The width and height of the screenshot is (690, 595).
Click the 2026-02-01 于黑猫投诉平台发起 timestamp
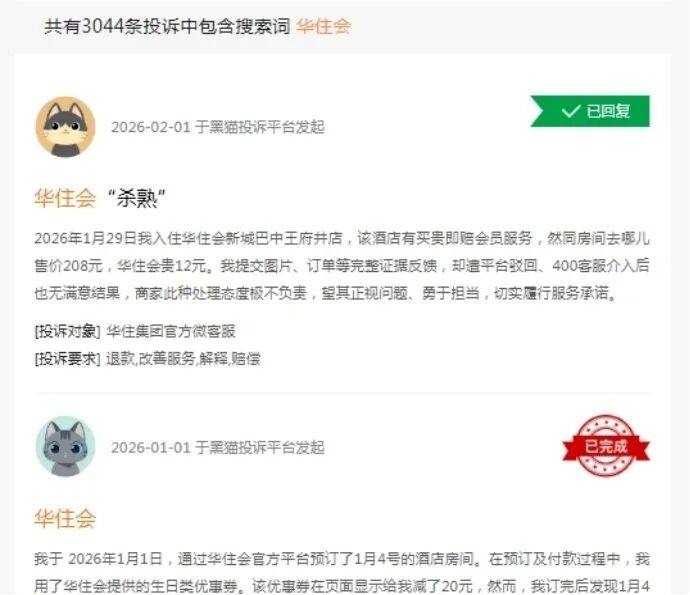coord(218,127)
